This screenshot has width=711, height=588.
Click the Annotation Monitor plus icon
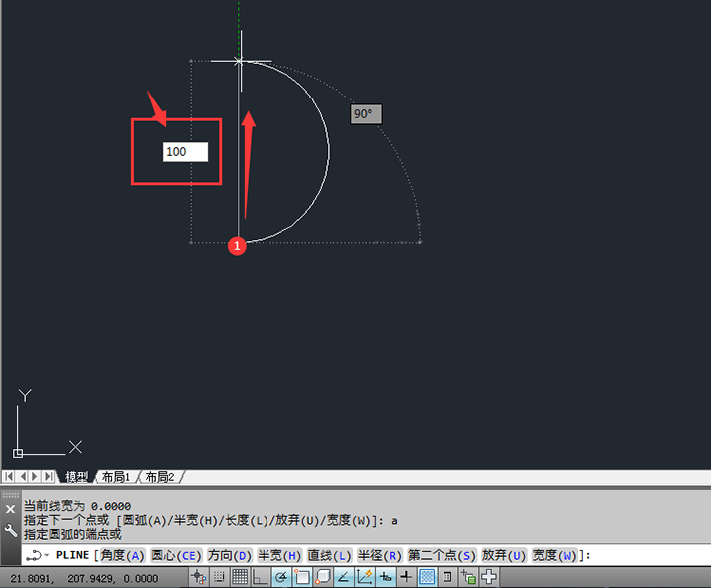pyautogui.click(x=489, y=577)
